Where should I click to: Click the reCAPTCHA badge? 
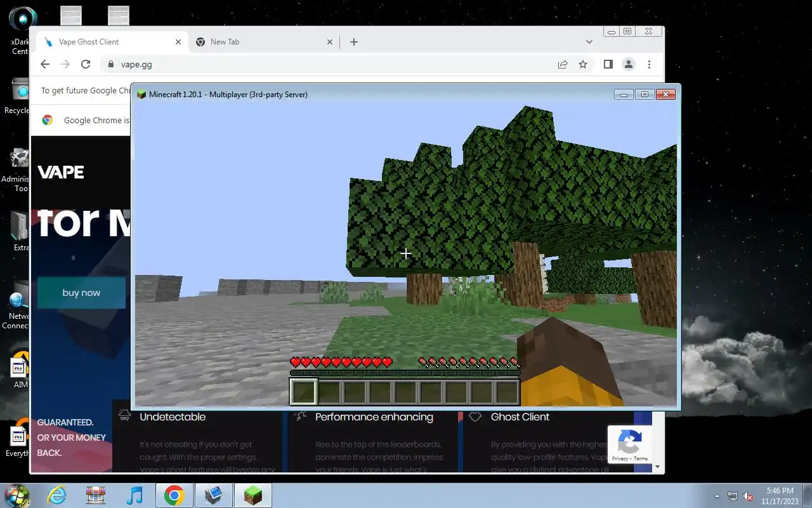(x=629, y=444)
